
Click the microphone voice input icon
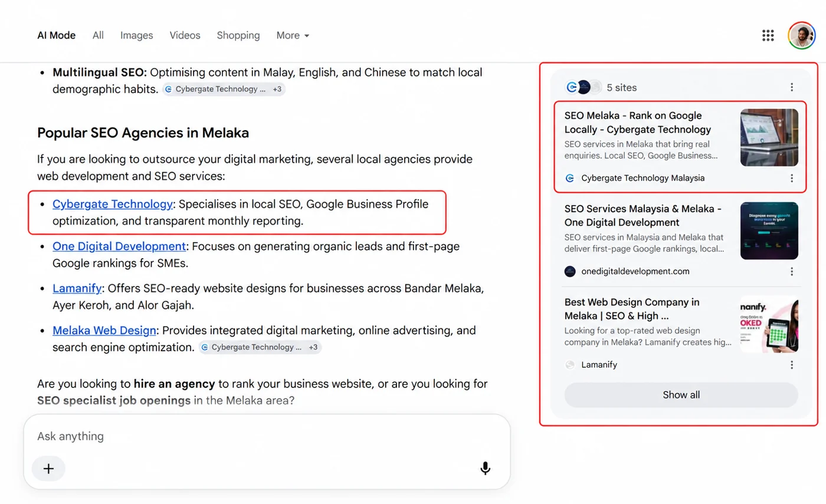coord(485,468)
